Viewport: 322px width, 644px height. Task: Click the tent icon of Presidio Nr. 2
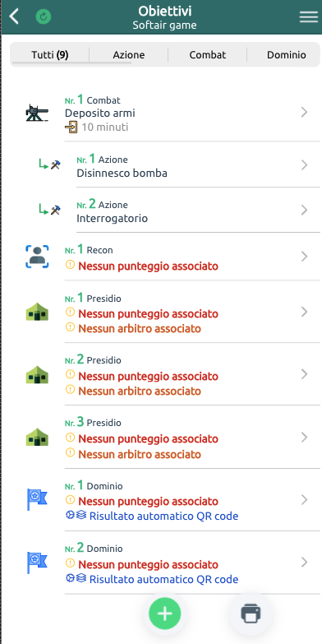[x=37, y=374]
